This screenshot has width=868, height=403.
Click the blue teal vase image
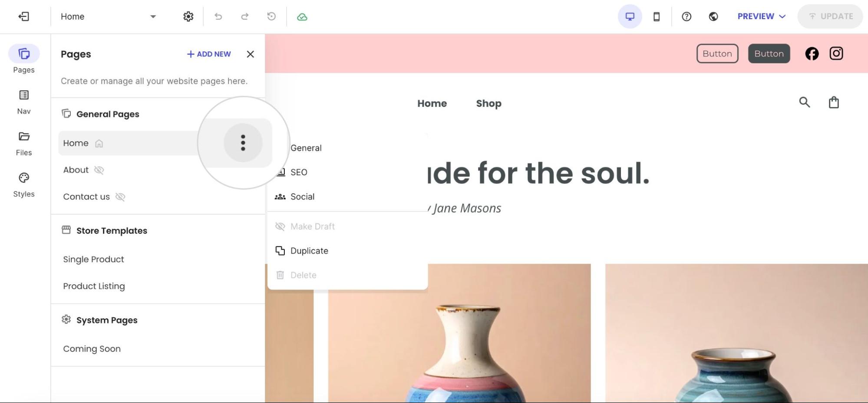736,333
